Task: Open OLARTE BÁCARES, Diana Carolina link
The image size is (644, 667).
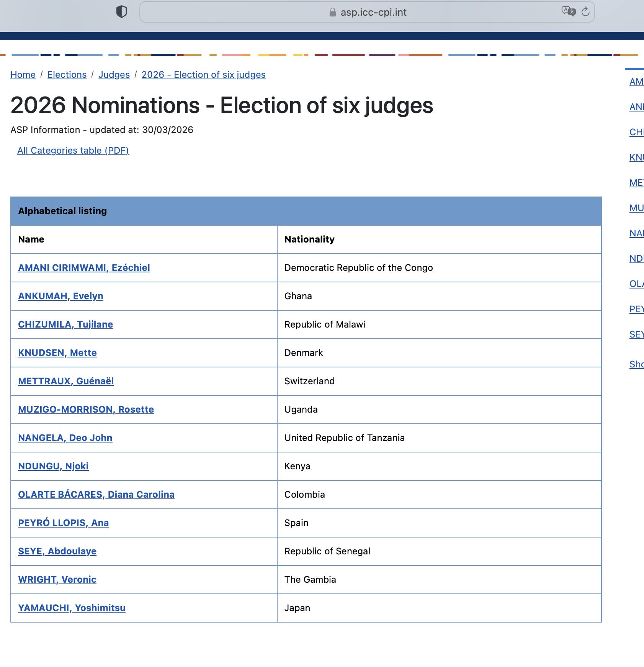Action: coord(96,495)
